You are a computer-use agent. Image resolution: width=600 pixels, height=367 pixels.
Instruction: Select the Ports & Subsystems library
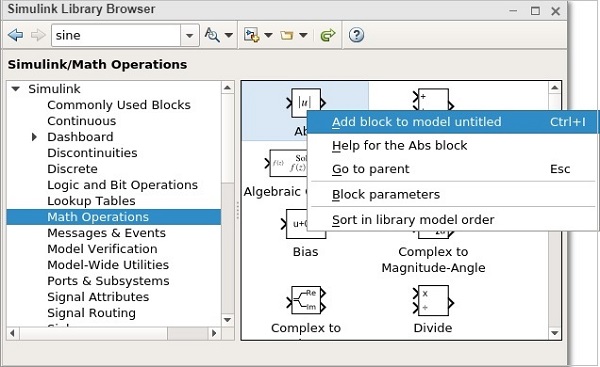(x=108, y=281)
